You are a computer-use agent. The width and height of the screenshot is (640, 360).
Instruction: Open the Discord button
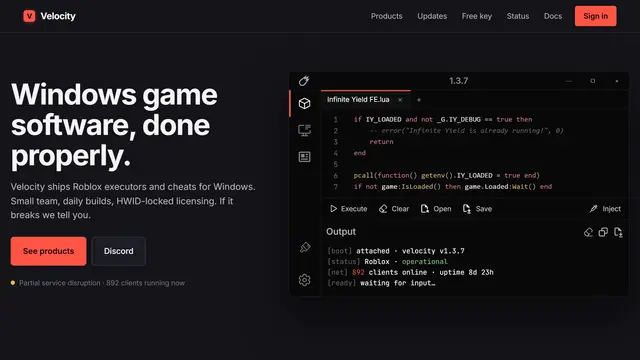[x=118, y=251]
